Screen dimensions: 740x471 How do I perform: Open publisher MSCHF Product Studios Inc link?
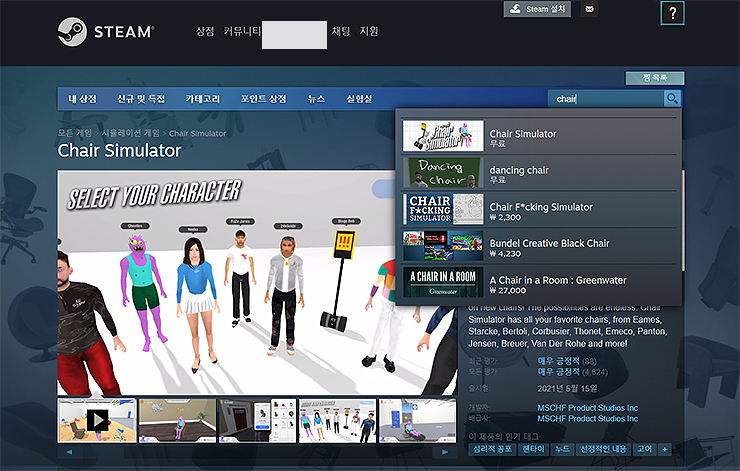pyautogui.click(x=588, y=419)
